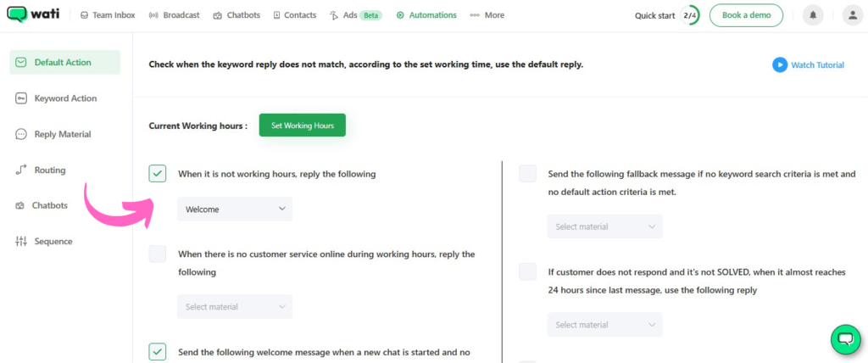The image size is (868, 363).
Task: Open the green live chat widget
Action: click(x=844, y=339)
